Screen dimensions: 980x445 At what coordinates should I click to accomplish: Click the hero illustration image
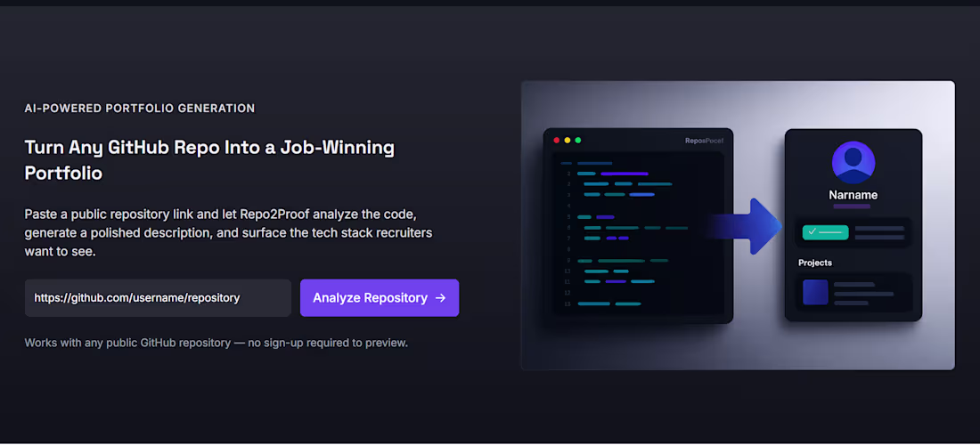click(x=738, y=225)
